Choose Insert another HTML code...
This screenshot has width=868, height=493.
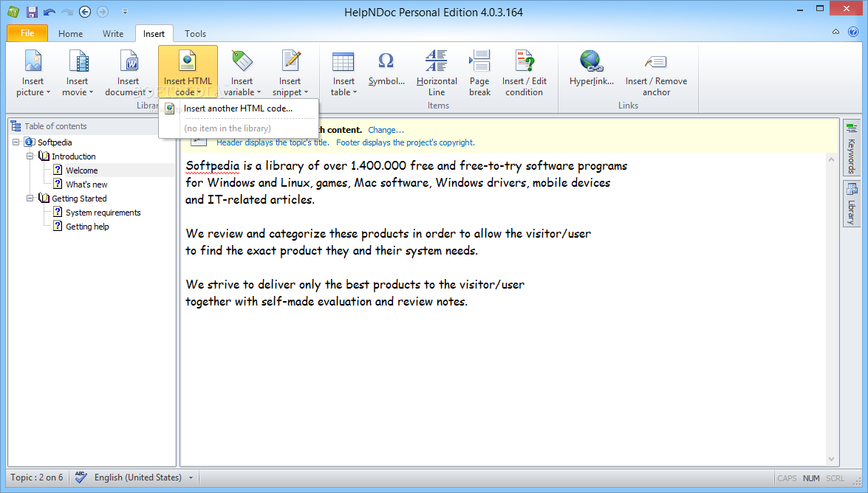pyautogui.click(x=238, y=108)
